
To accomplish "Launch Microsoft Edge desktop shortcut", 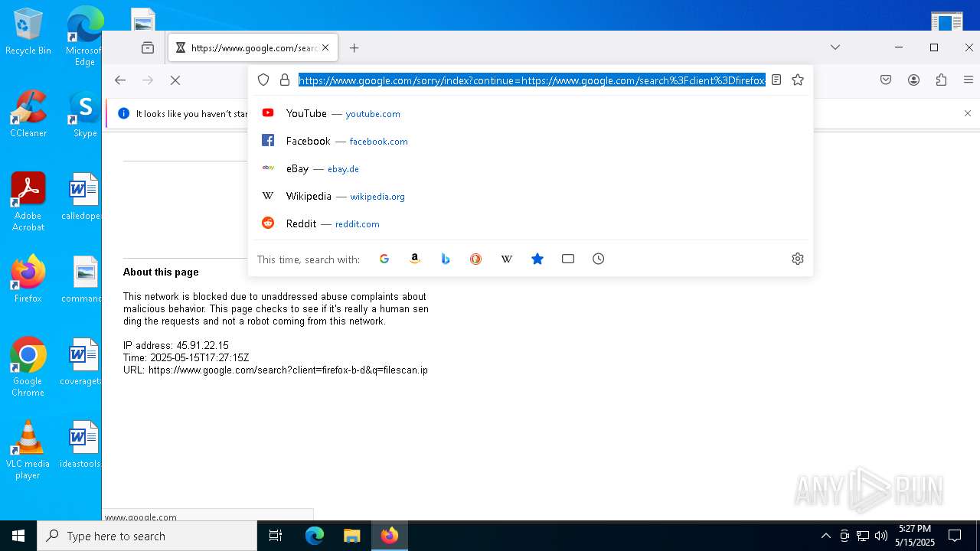I will click(84, 36).
